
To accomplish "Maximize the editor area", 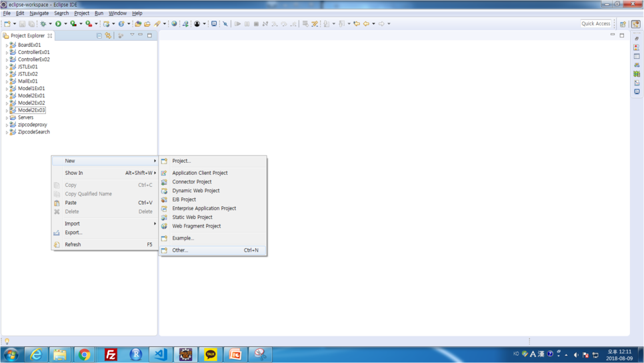I will (x=622, y=35).
